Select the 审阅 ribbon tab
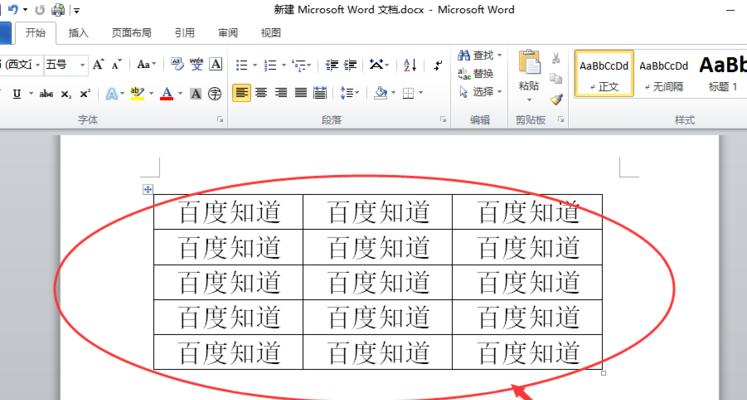The image size is (747, 400). pyautogui.click(x=228, y=33)
